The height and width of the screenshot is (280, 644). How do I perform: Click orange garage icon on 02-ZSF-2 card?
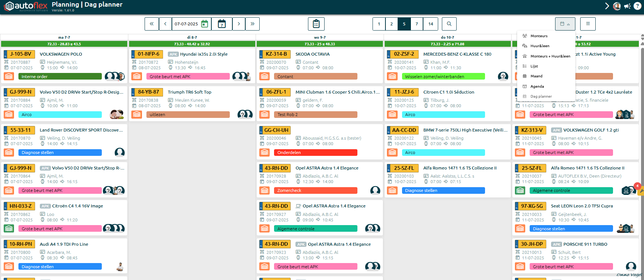tap(392, 76)
